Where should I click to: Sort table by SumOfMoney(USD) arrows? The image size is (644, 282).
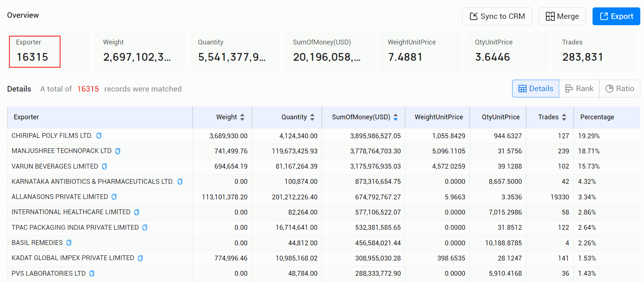pyautogui.click(x=396, y=117)
